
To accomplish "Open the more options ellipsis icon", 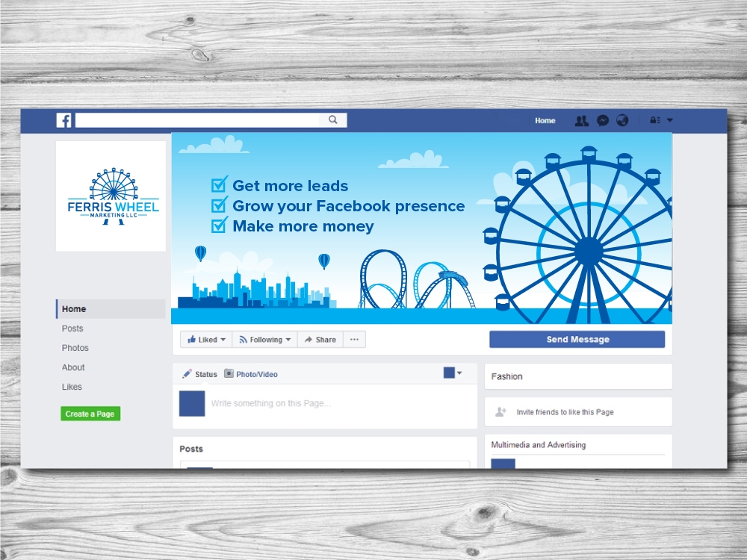I will [354, 339].
